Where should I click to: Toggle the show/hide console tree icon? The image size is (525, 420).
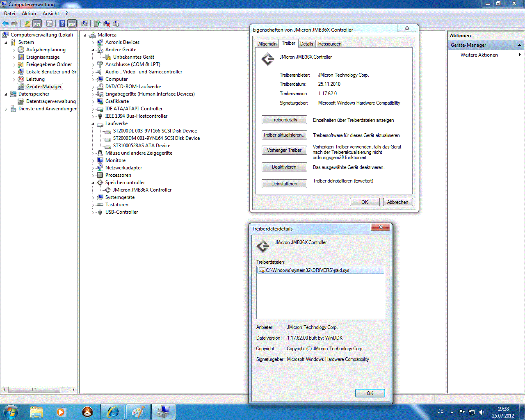37,24
